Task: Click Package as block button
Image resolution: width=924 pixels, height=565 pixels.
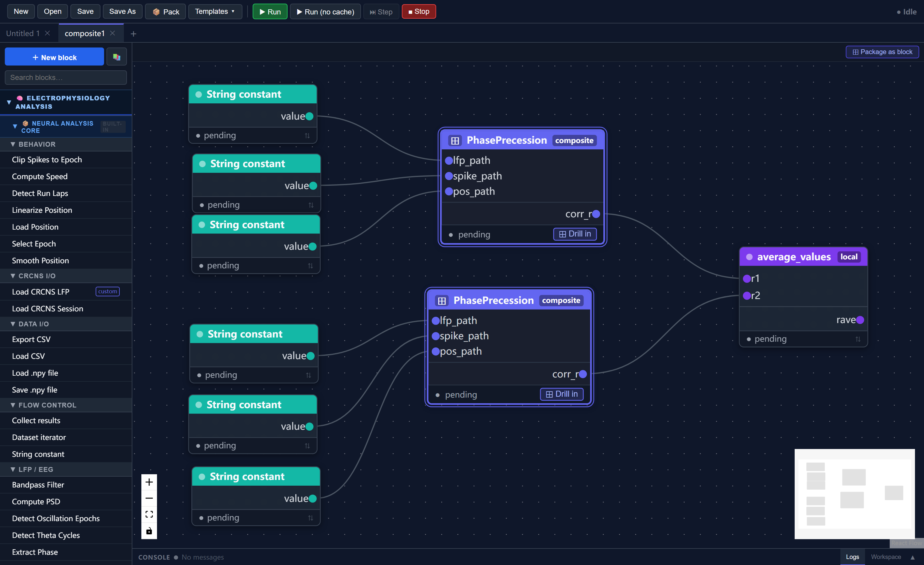Action: coord(882,52)
